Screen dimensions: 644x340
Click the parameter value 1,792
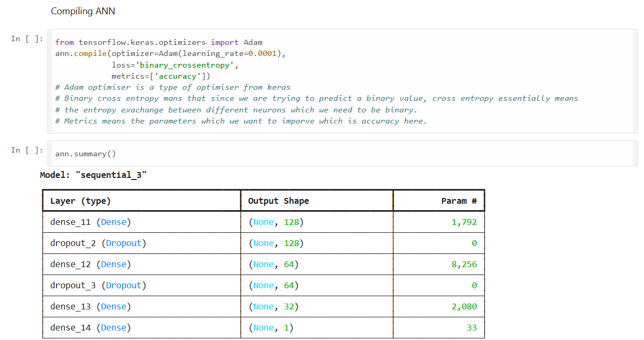tap(464, 222)
